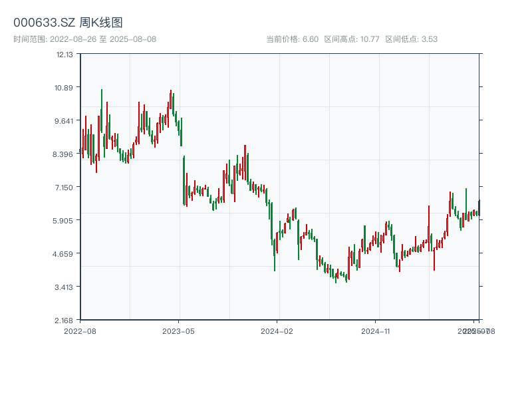Click the chart title 000633.SZ 周K线图

pos(68,23)
